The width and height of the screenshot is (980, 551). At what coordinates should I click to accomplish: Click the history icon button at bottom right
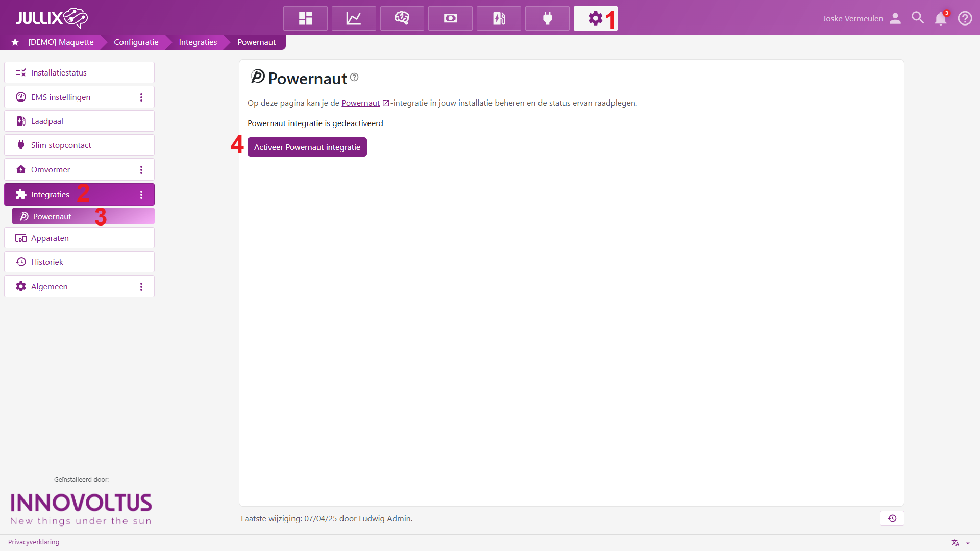[892, 518]
